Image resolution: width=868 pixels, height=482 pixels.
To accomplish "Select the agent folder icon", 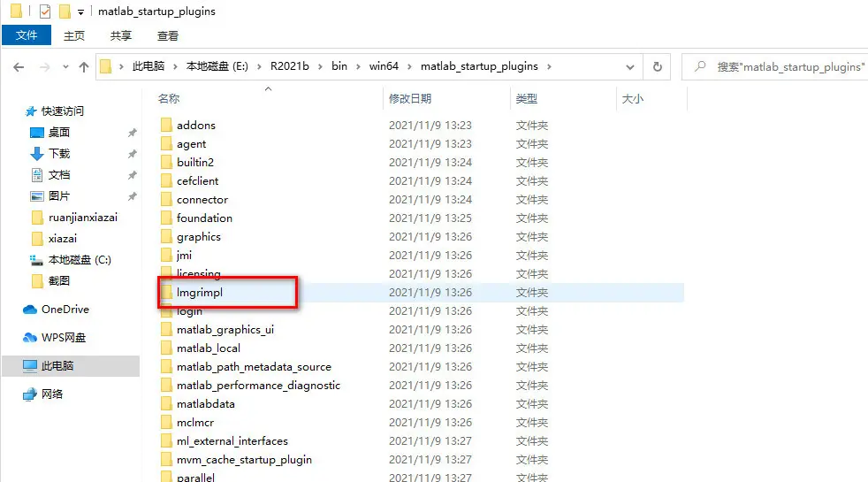I will (x=166, y=143).
